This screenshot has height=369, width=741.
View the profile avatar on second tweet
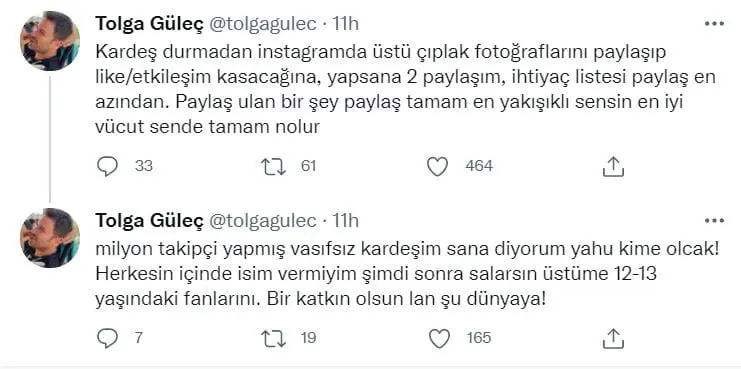tap(50, 238)
